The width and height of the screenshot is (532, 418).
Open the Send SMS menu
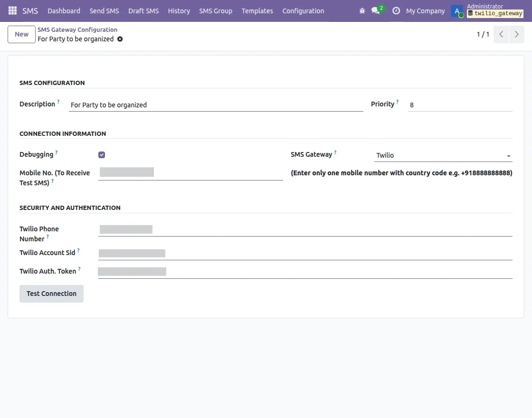104,11
